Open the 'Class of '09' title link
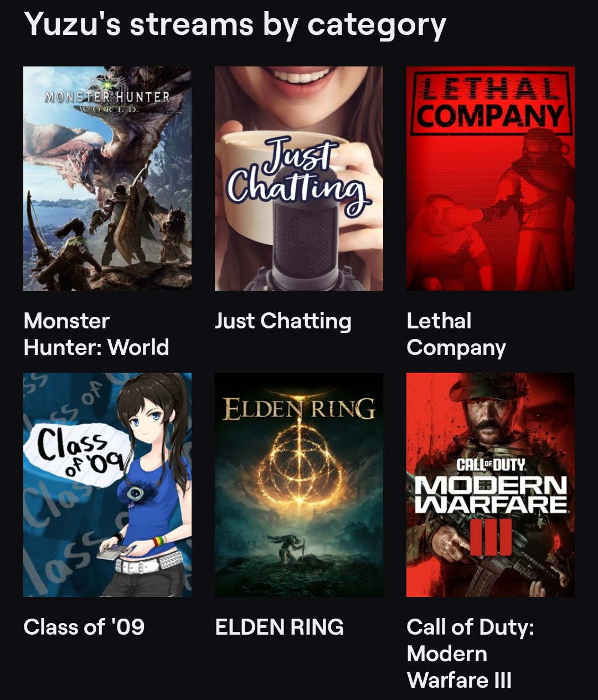The height and width of the screenshot is (700, 598). point(84,627)
